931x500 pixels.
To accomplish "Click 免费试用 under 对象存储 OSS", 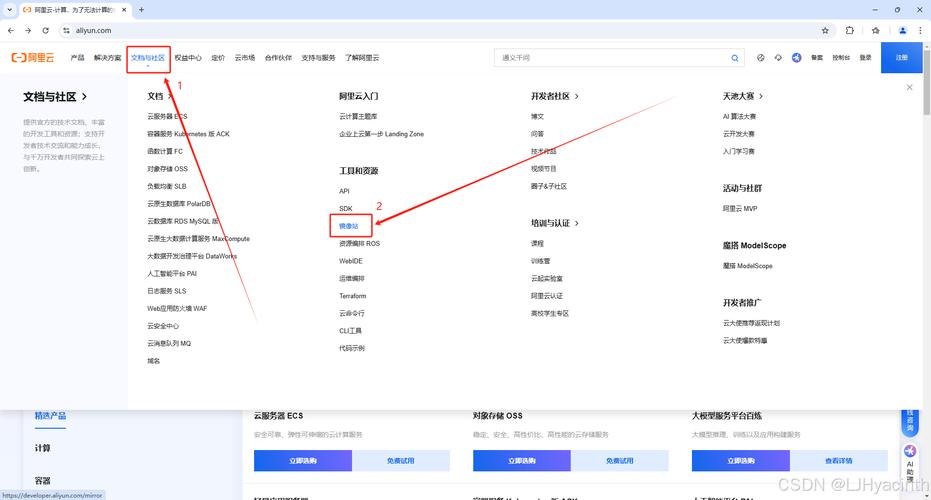I will (619, 460).
